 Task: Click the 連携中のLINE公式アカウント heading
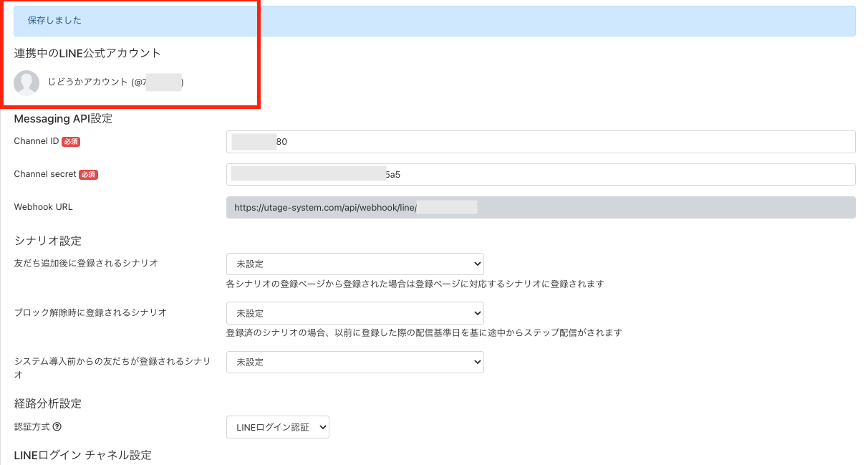click(87, 53)
